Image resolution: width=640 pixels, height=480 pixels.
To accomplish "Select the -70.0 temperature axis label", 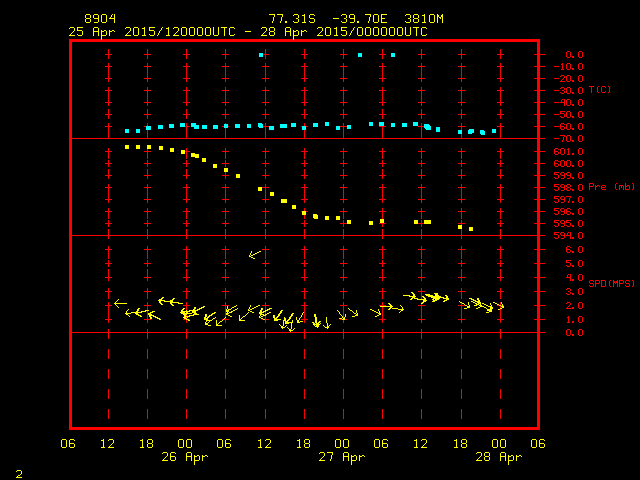I will click(x=569, y=139).
